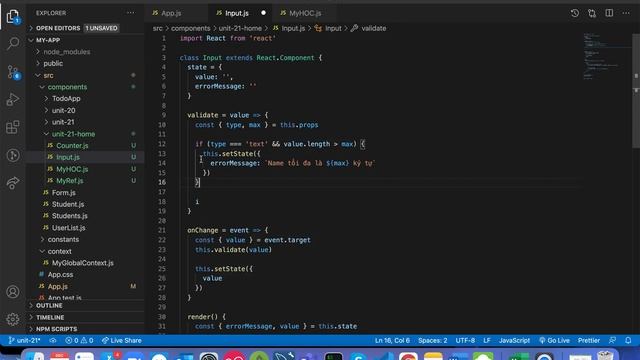Collapse the unit-21-home folder
Screen dimensions: 640x360
pyautogui.click(x=86, y=134)
